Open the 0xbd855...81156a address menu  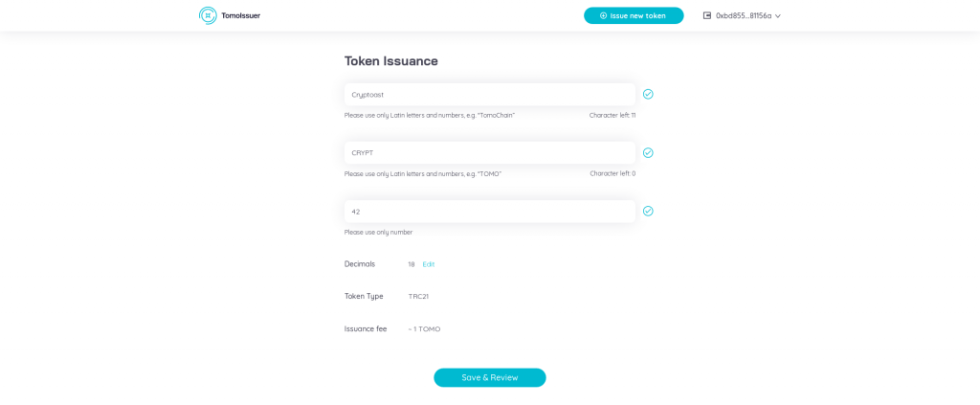point(744,15)
